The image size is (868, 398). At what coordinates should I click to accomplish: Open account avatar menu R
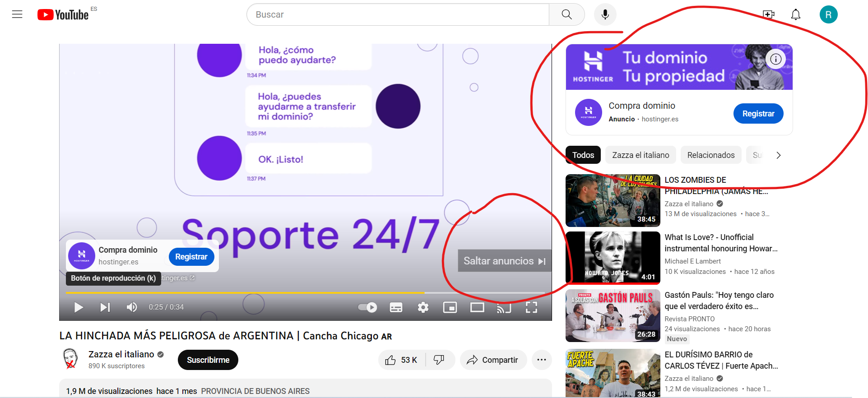[828, 14]
